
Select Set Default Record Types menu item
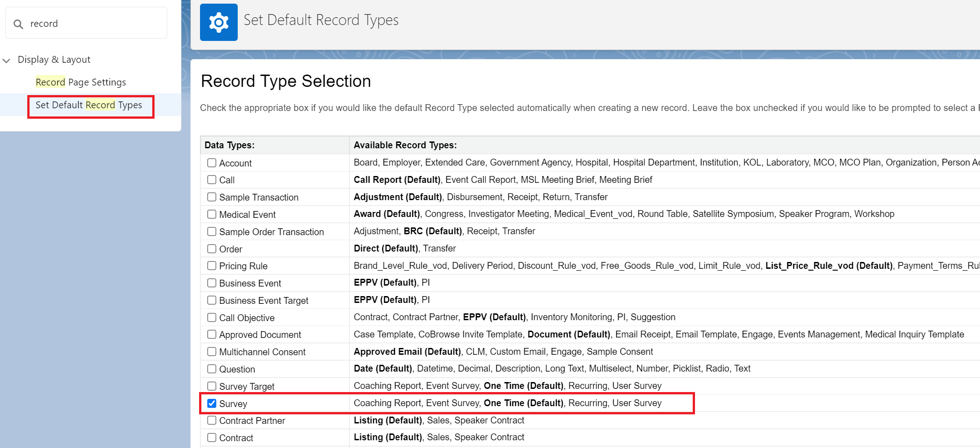click(89, 105)
